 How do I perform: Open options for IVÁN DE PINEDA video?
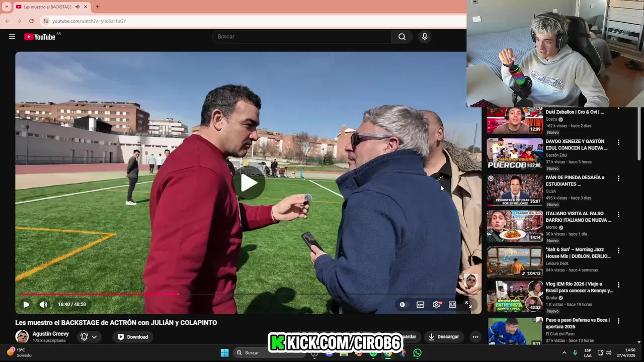[618, 178]
